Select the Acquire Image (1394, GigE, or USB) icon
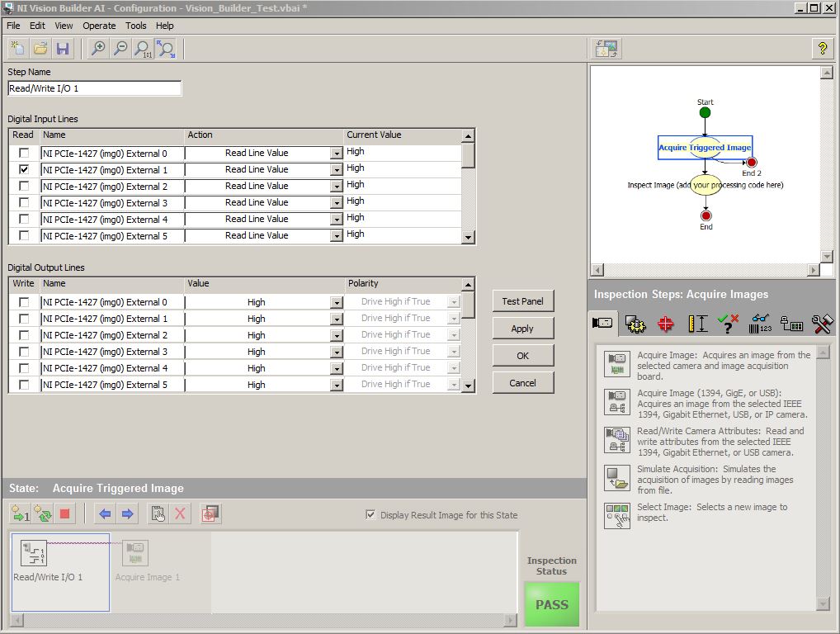Screen dimensions: 840x634 [617, 402]
